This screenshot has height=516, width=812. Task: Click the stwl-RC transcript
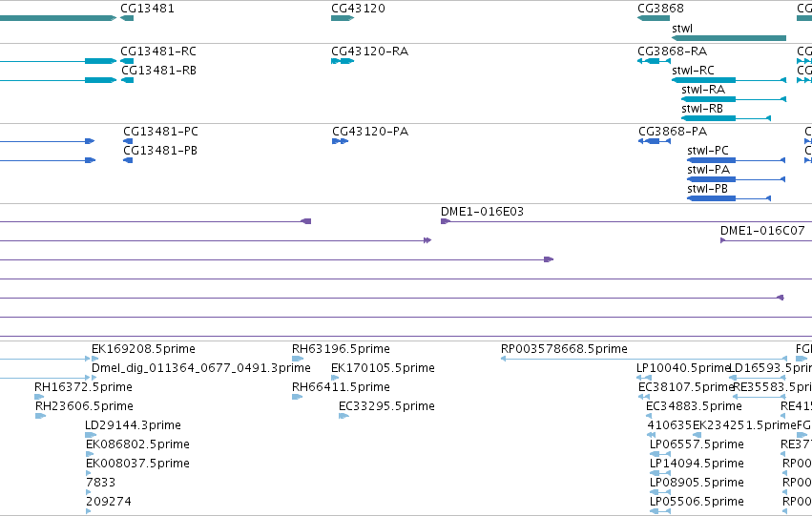(729, 80)
